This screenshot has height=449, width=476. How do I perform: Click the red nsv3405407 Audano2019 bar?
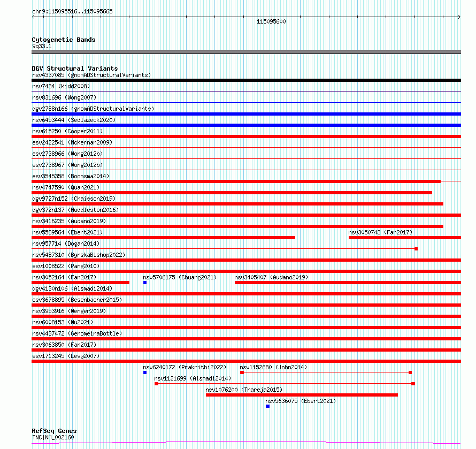348,283
